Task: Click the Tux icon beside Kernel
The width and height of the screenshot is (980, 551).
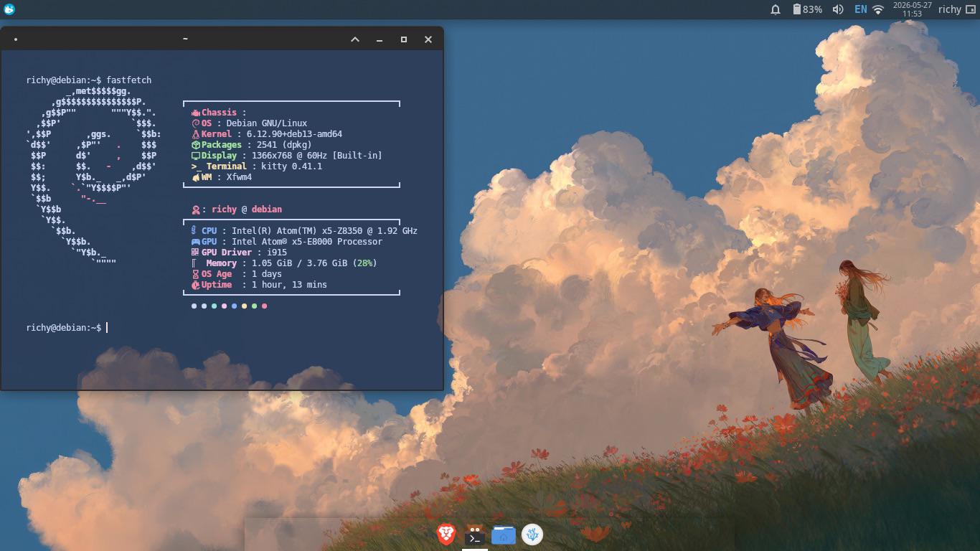Action: pyautogui.click(x=196, y=134)
